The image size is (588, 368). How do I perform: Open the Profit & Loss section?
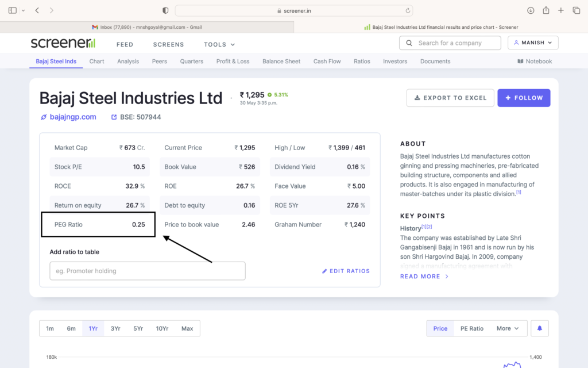(x=233, y=61)
